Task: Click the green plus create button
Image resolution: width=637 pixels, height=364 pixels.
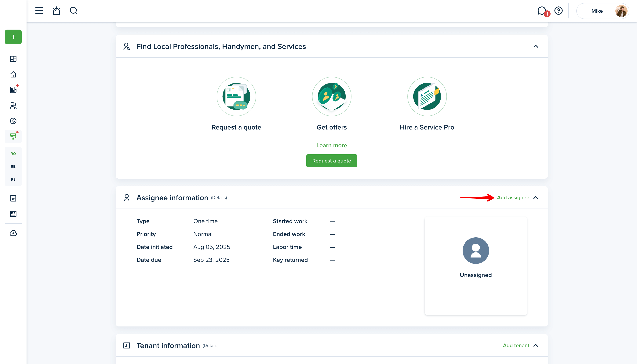Action: point(13,37)
